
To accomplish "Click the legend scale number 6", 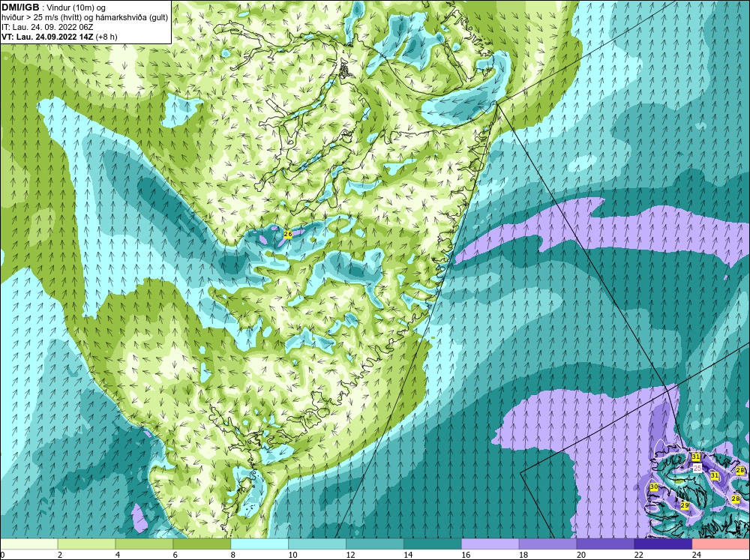I will 175,555.
